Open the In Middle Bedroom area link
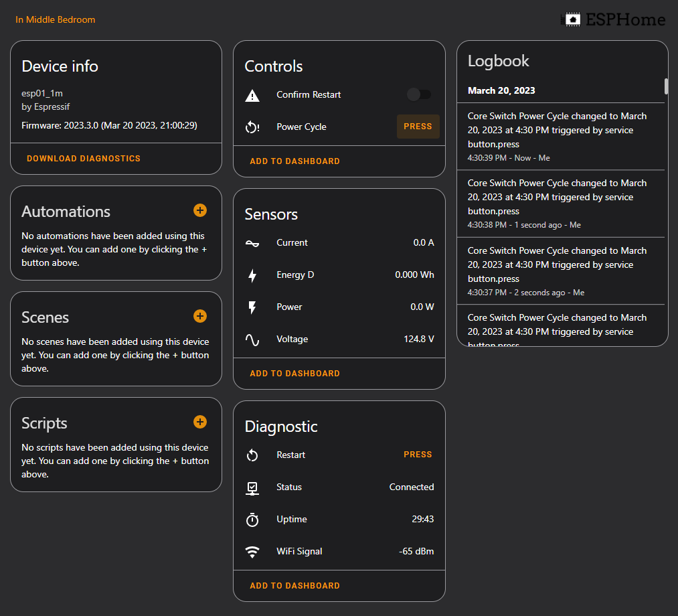 (56, 19)
